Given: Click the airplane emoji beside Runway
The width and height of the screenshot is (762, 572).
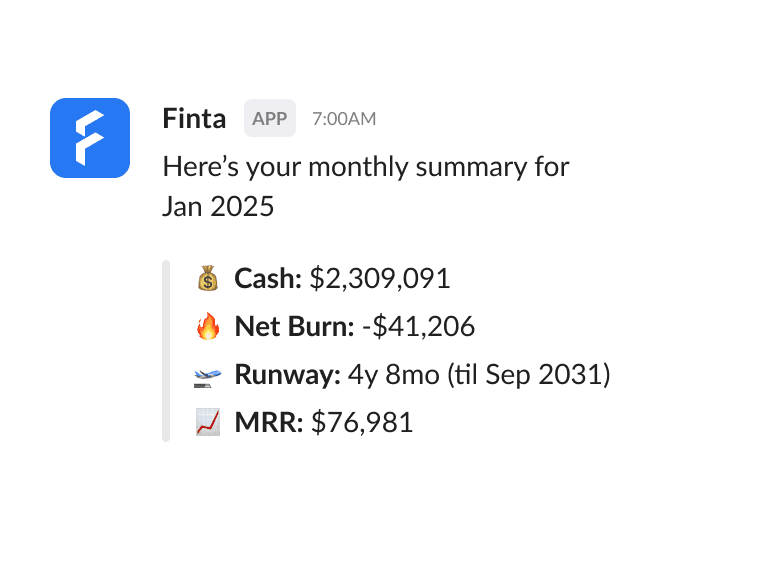Looking at the screenshot, I should pos(208,377).
